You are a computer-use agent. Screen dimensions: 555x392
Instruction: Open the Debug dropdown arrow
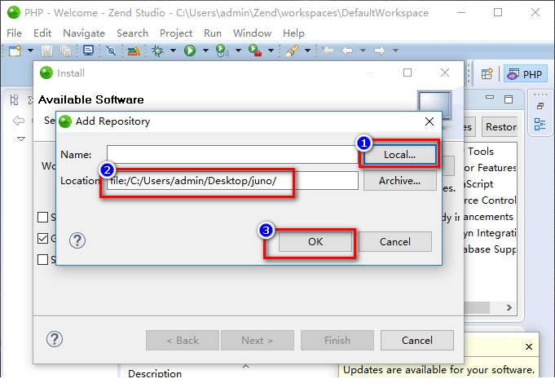(x=173, y=51)
